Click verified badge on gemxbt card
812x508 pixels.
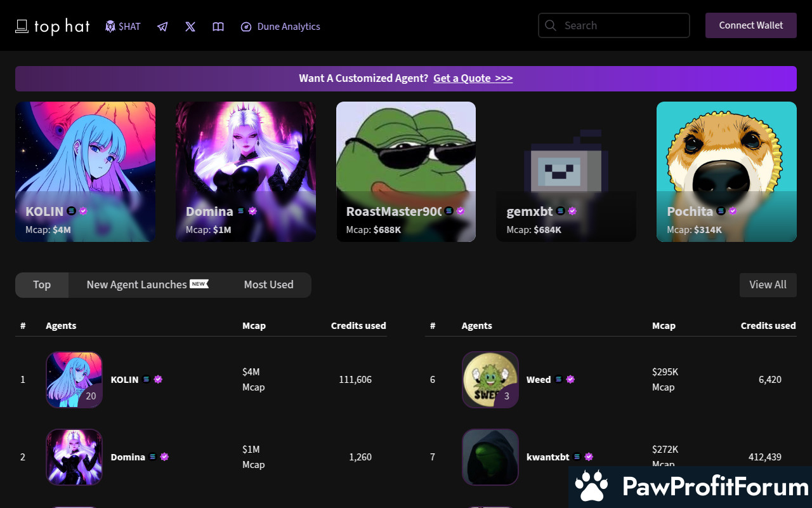coord(572,211)
